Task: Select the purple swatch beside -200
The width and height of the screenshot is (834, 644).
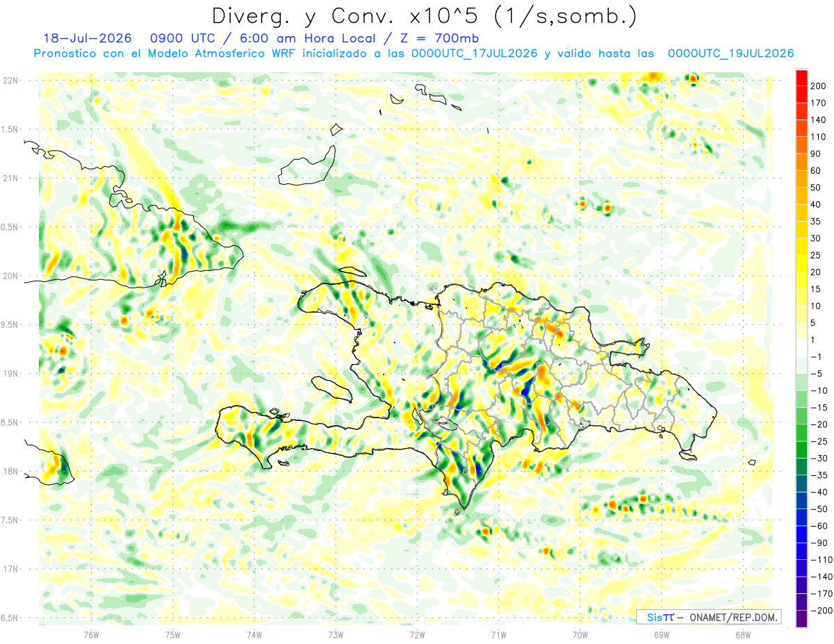Action: click(x=801, y=618)
